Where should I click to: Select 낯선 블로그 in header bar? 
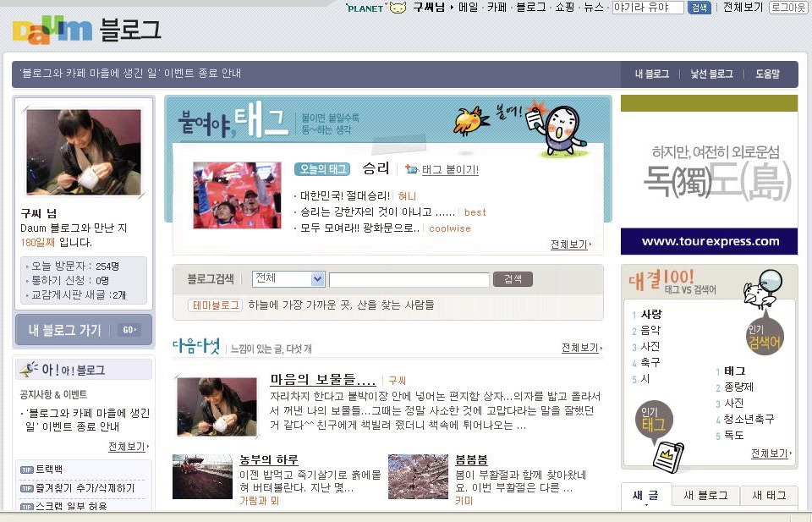711,74
